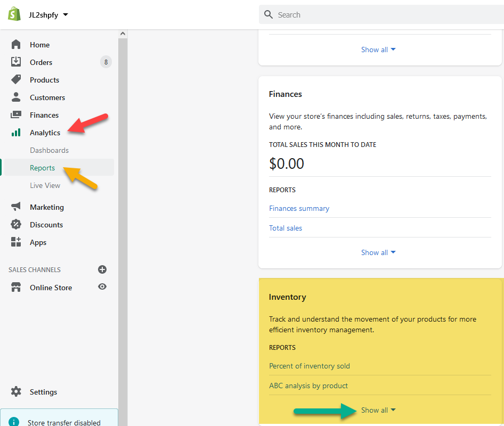Click the Shopify bag logo icon
The image size is (504, 426).
(14, 14)
